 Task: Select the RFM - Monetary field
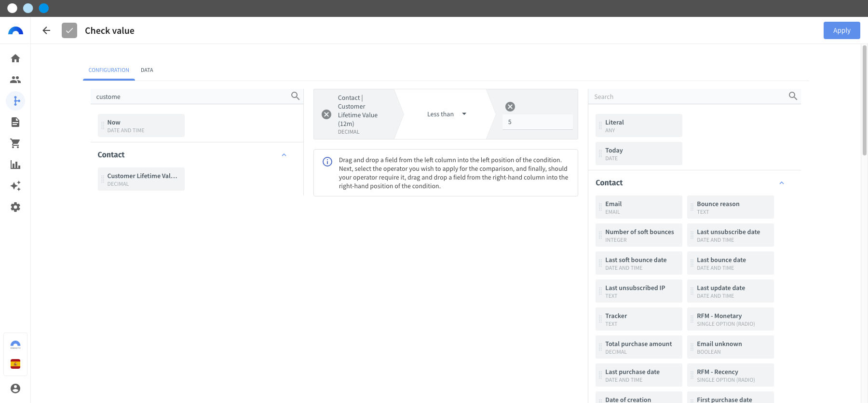[x=731, y=319]
